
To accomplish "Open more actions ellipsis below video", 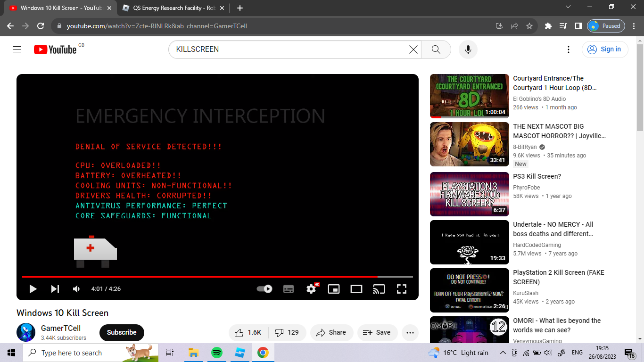I will pos(410,332).
